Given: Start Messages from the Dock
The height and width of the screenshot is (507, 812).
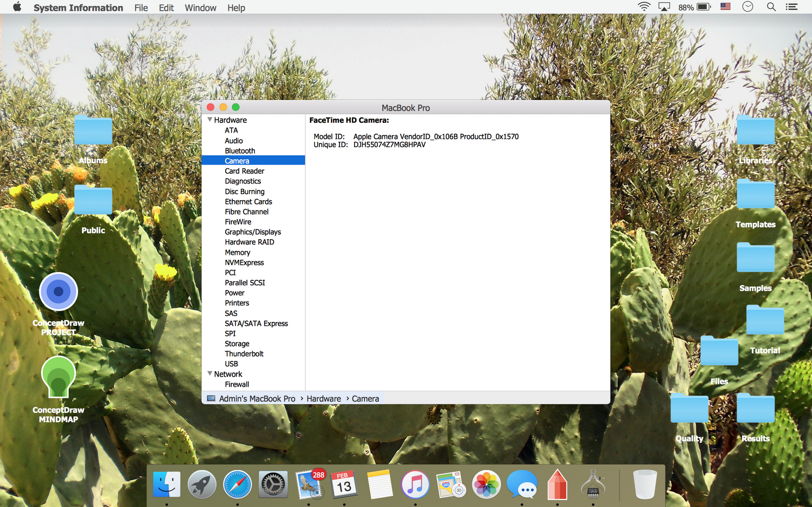Looking at the screenshot, I should 521,484.
